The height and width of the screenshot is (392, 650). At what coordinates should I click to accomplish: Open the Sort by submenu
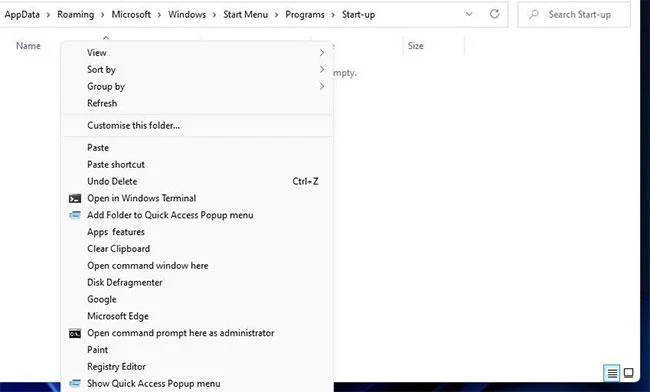click(197, 70)
